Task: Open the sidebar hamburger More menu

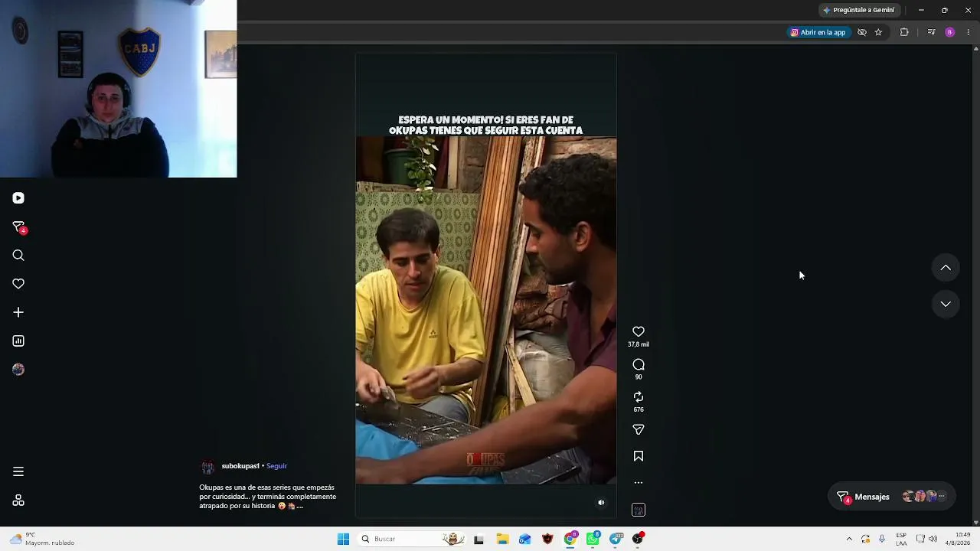Action: [x=18, y=471]
